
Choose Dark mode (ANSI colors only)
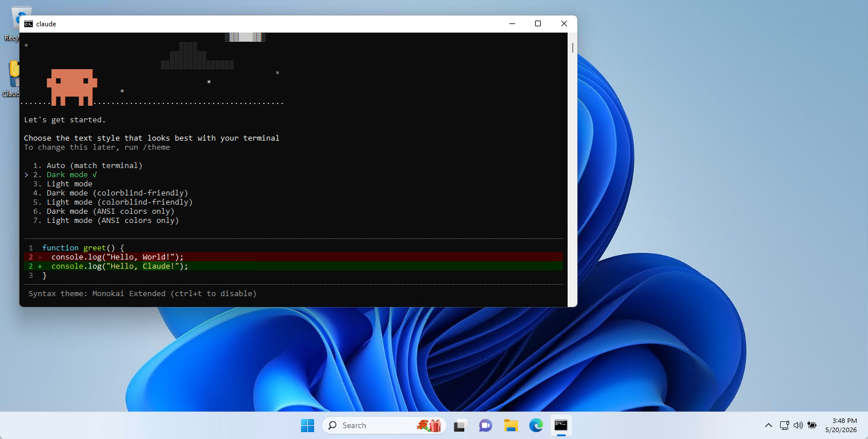(x=104, y=211)
